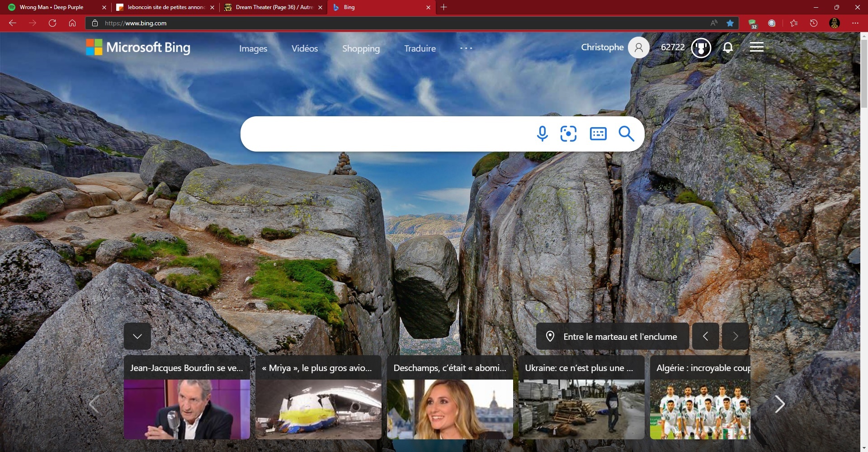
Task: Click the microphone voice search icon
Action: click(x=542, y=134)
